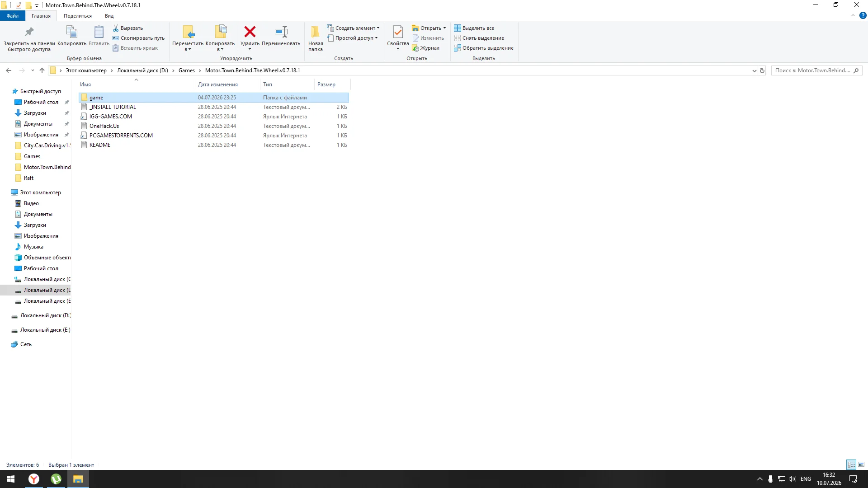Open volume control in tray

(x=792, y=479)
